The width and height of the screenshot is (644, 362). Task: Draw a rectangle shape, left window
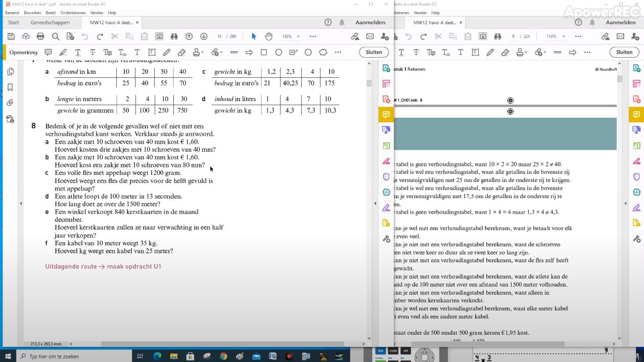(263, 52)
